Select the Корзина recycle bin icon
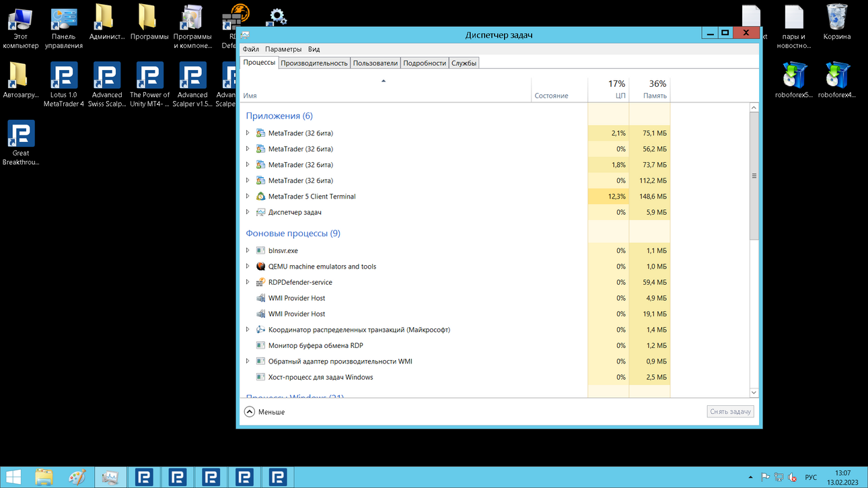The width and height of the screenshot is (868, 488). [x=836, y=22]
